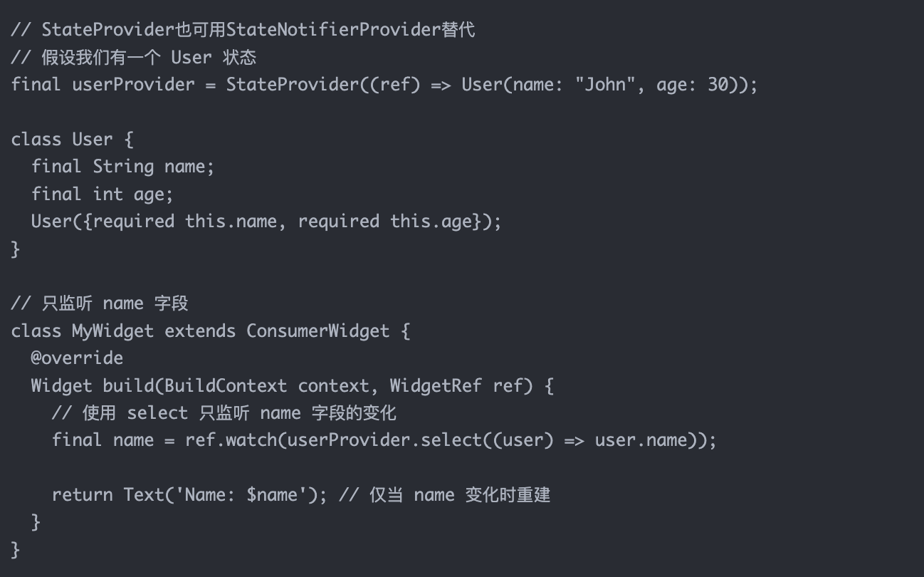Click ConsumerWidget in the extends clause

click(x=318, y=331)
